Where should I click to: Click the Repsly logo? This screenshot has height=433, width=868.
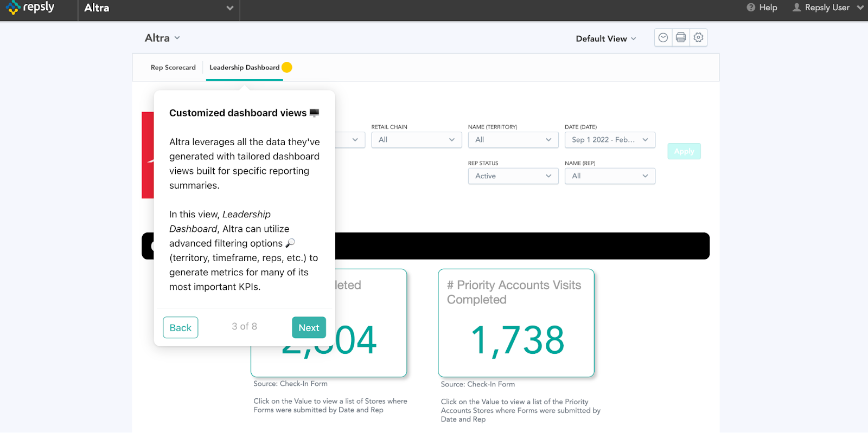click(30, 8)
